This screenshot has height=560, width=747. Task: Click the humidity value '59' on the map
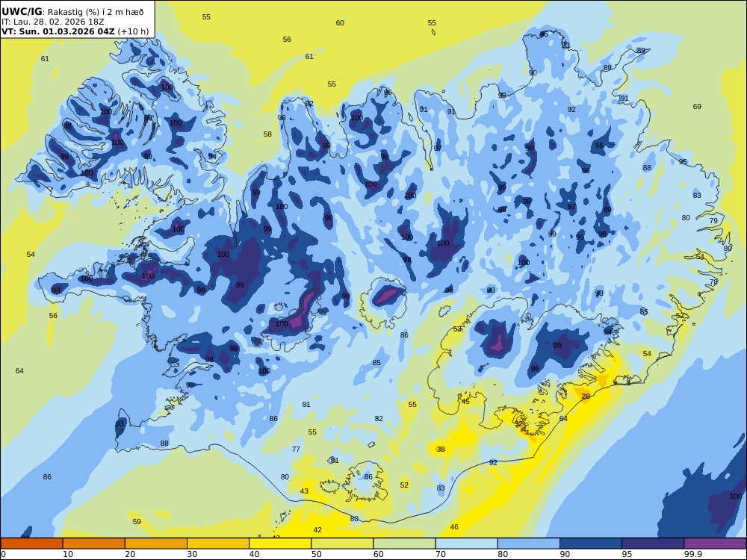tap(137, 521)
